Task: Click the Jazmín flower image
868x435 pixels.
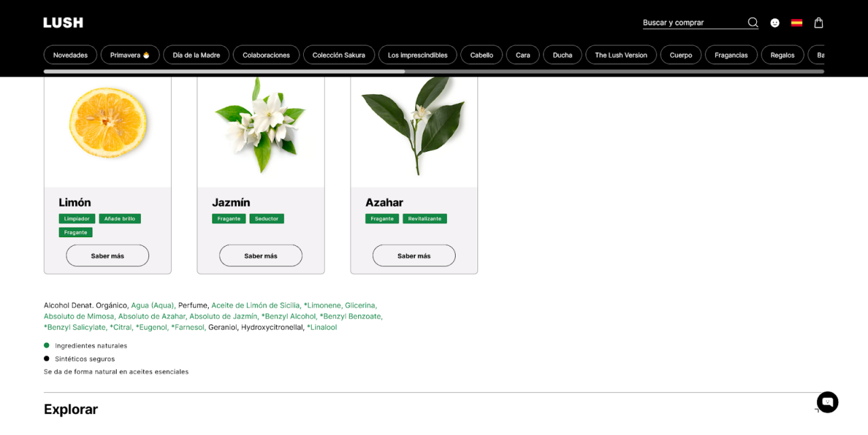Action: pyautogui.click(x=260, y=125)
